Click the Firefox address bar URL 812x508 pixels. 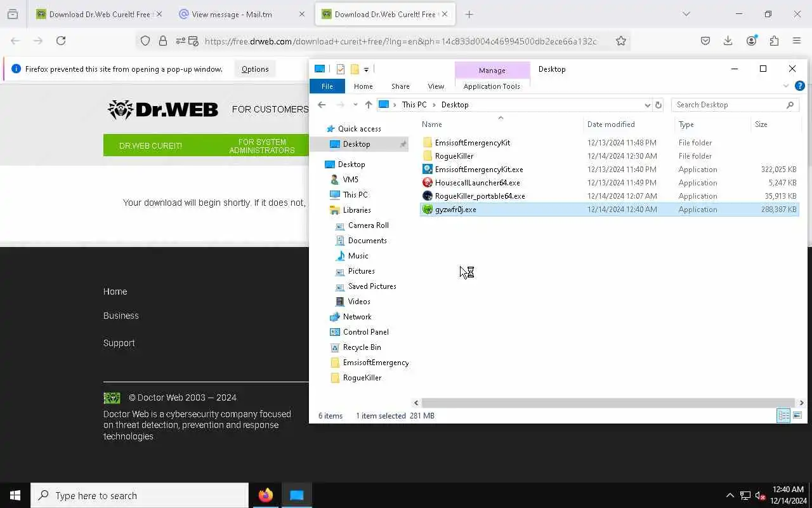(400, 41)
